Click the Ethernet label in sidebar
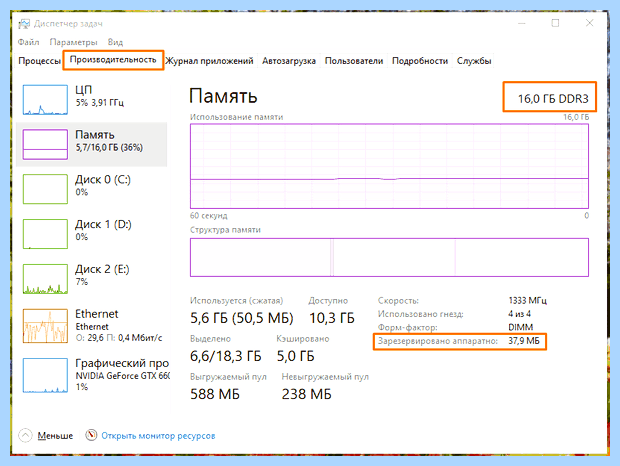Viewport: 620px width, 466px height. coord(96,314)
